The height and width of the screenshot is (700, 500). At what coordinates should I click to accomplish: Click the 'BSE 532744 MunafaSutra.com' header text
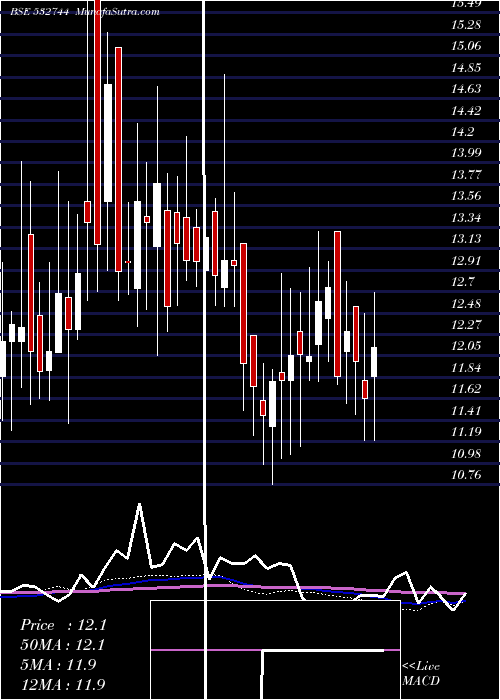[85, 12]
